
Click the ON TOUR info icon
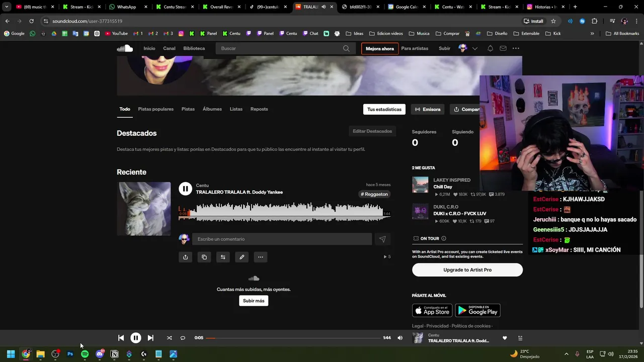coord(444,238)
